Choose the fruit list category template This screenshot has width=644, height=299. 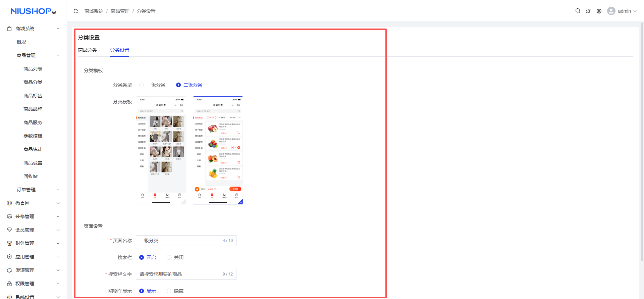(x=218, y=150)
